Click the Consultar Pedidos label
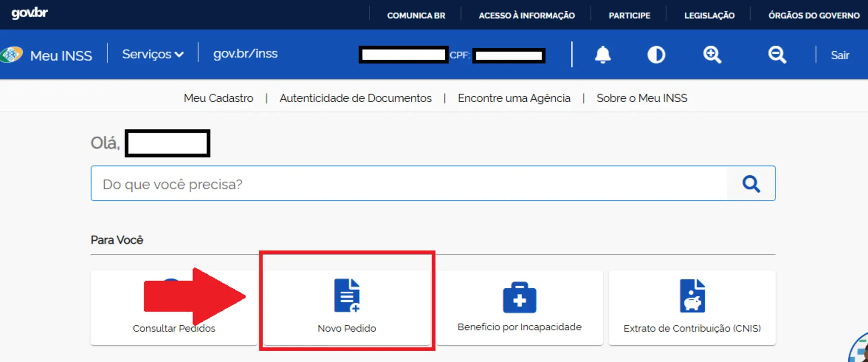This screenshot has height=362, width=868. pos(174,329)
